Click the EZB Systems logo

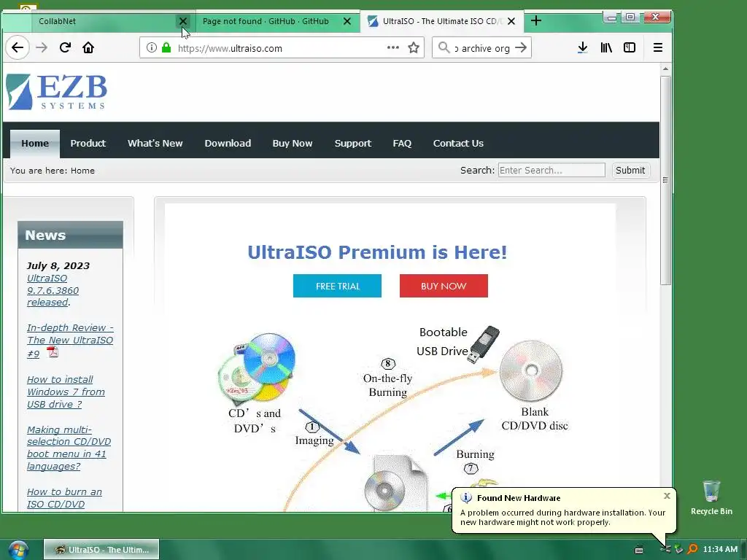click(x=57, y=92)
